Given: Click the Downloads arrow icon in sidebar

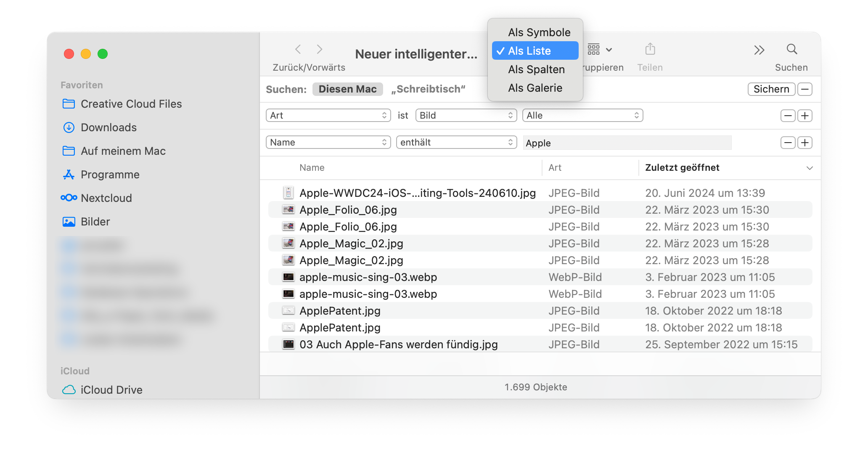Looking at the screenshot, I should [69, 127].
